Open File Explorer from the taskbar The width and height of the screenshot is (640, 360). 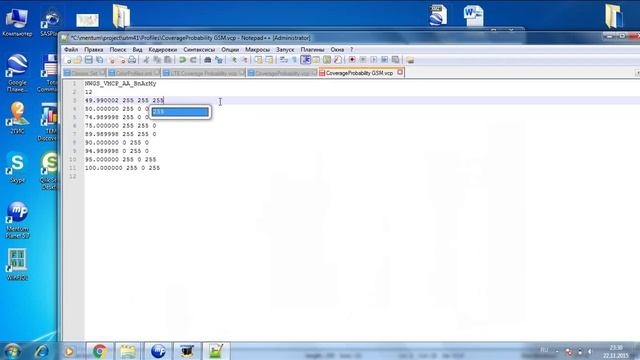click(128, 351)
